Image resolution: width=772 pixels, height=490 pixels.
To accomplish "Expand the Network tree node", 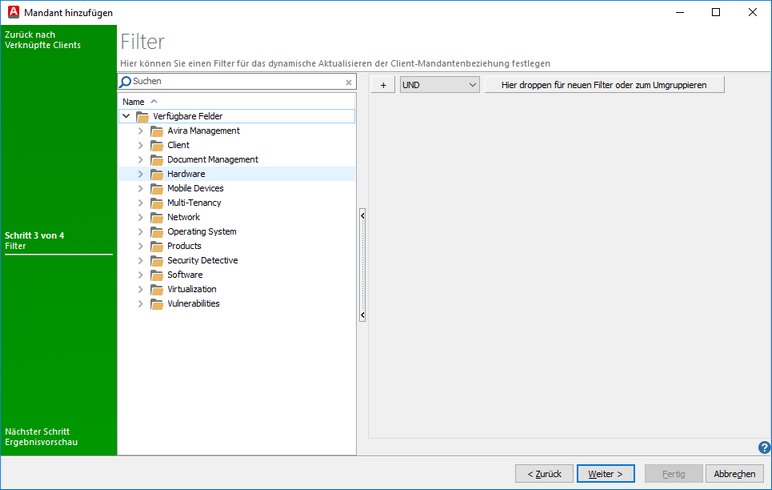I will pyautogui.click(x=140, y=217).
